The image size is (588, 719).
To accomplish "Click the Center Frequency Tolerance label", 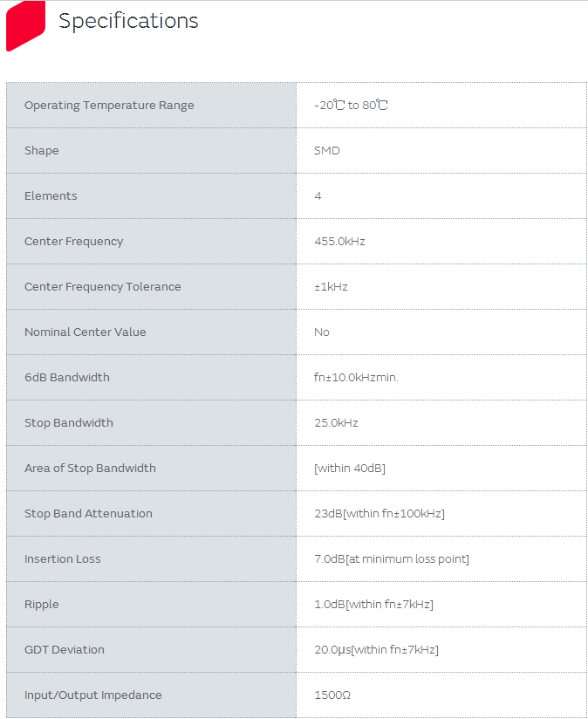I will tap(103, 287).
